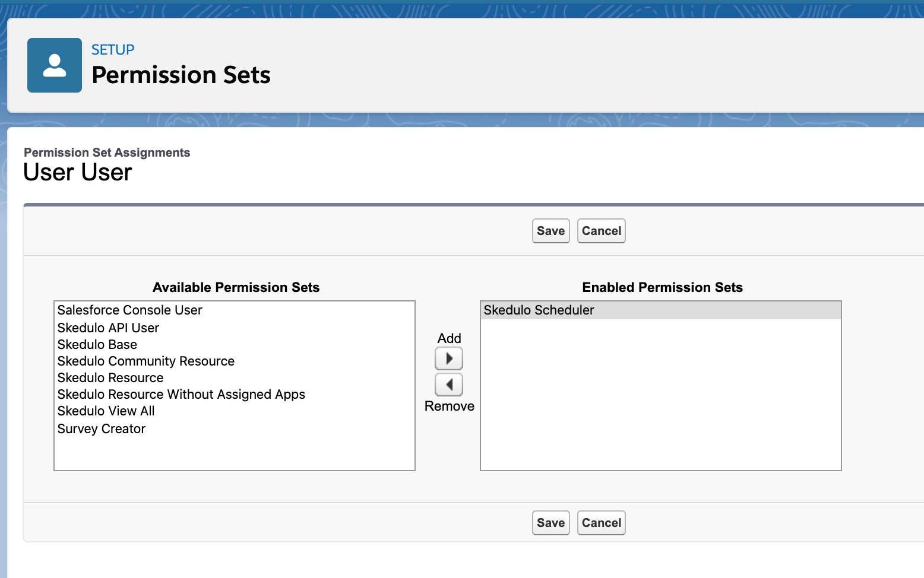Click the bottom Save button
Viewport: 924px width, 578px height.
[x=550, y=523]
